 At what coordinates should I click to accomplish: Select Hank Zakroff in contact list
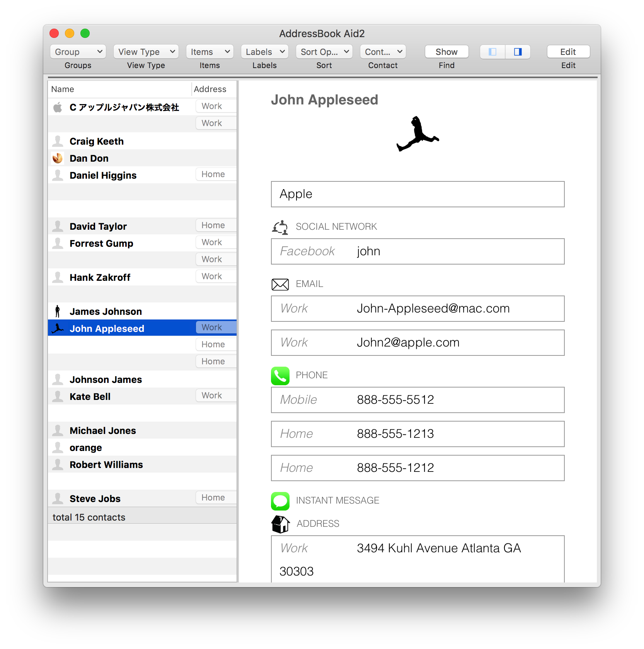pos(142,277)
